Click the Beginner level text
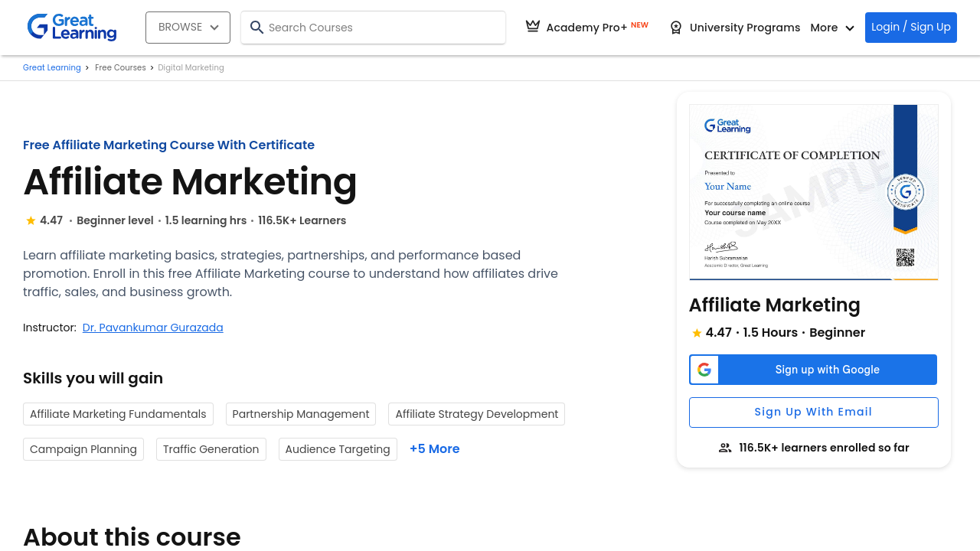 pos(115,220)
